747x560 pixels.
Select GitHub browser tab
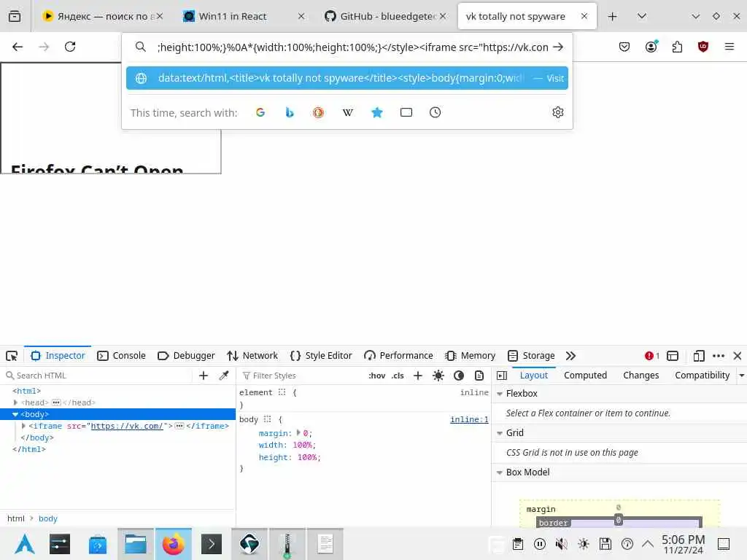387,16
